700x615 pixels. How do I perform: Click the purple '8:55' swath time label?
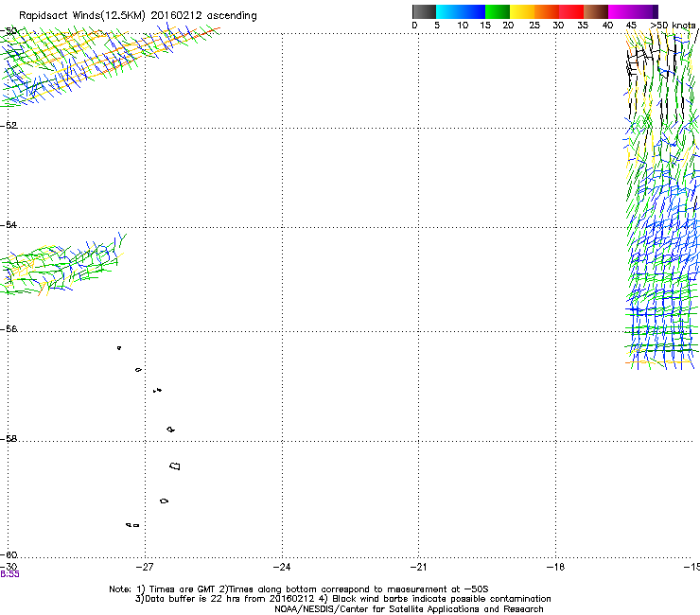(x=9, y=574)
